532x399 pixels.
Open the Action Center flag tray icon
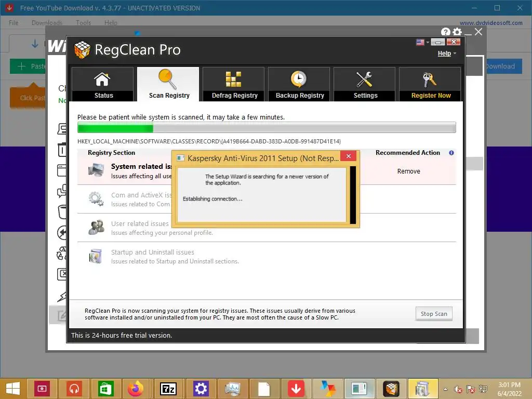pos(471,389)
